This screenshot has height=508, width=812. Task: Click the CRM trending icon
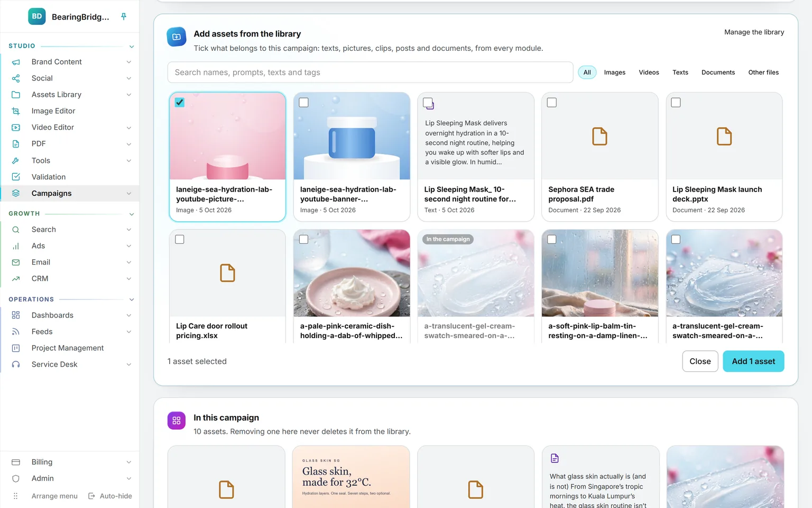[x=16, y=279]
